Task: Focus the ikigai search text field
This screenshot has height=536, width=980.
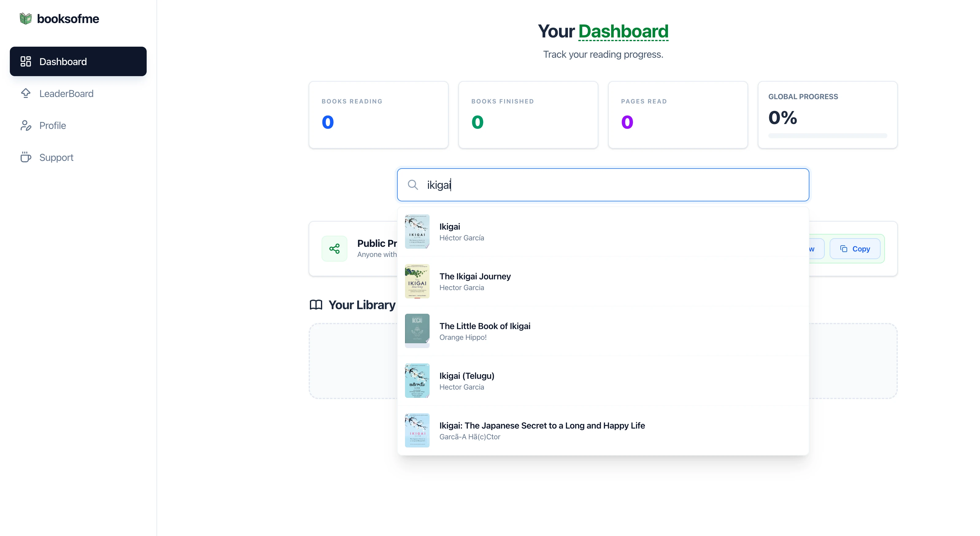Action: click(609, 184)
